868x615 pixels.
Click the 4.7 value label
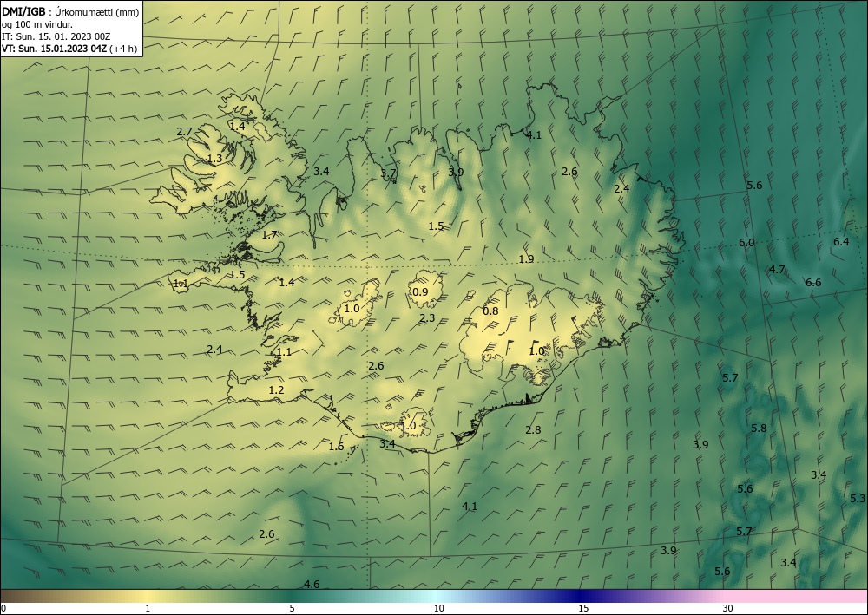tap(777, 270)
